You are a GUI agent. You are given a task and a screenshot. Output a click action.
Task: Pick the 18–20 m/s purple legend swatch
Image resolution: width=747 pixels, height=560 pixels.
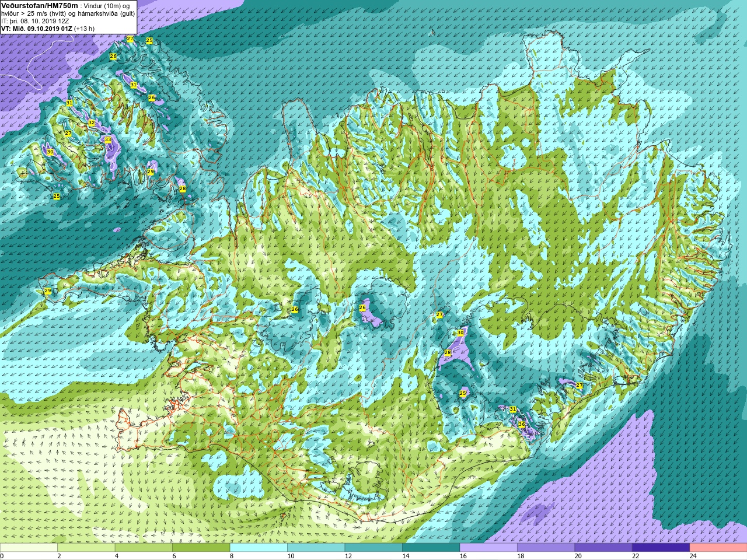pyautogui.click(x=546, y=548)
